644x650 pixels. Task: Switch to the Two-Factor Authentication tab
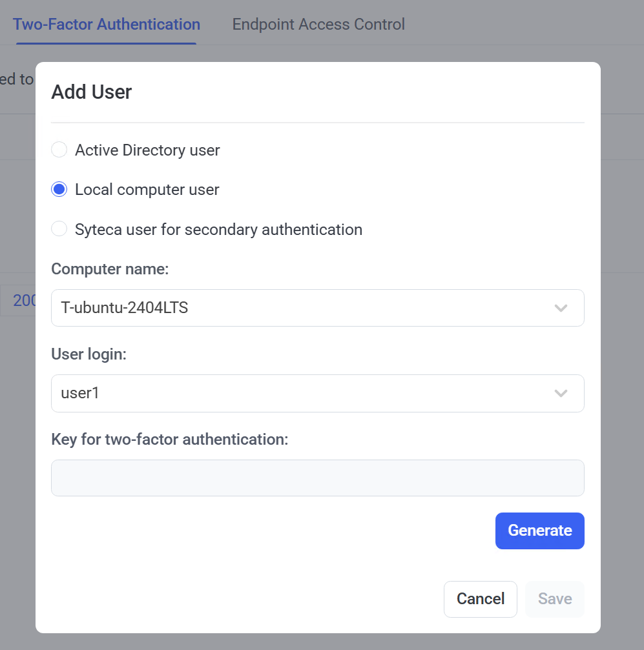click(107, 25)
